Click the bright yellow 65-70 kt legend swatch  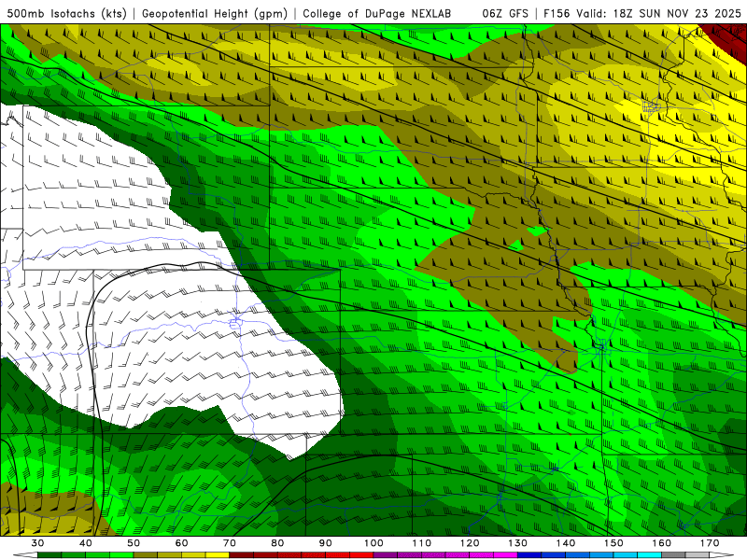point(218,555)
